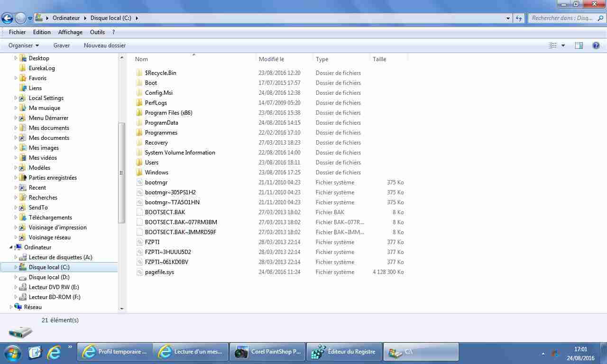This screenshot has height=364, width=607.
Task: Open the view options dropdown arrow
Action: [563, 45]
